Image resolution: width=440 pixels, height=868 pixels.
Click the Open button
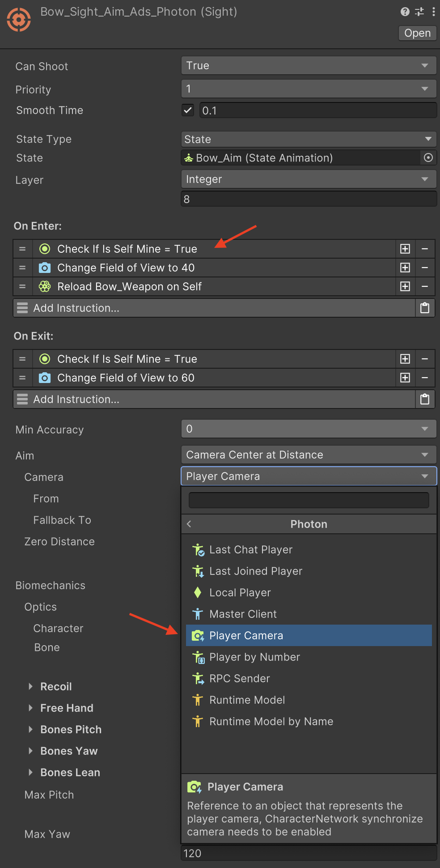[417, 33]
